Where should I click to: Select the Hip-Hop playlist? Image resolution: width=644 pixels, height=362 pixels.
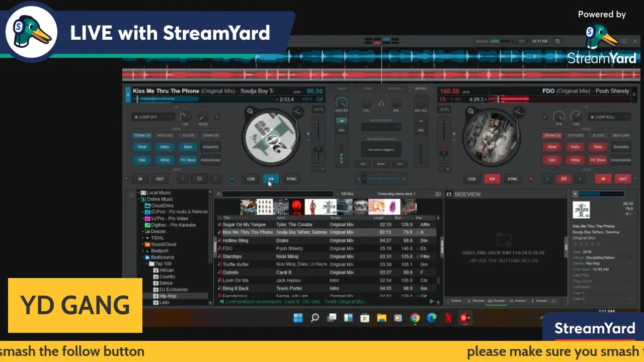[168, 296]
